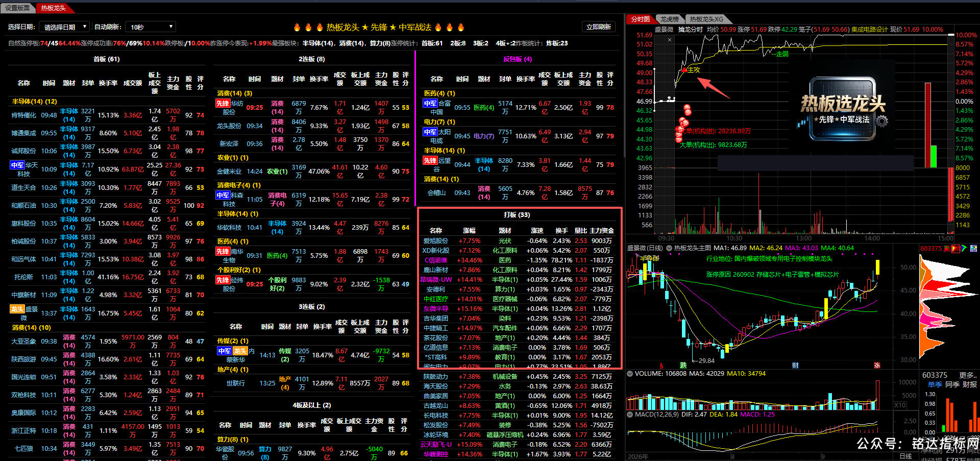Open the 请选择日期 date dropdown
Viewport: 980px width, 461px height.
click(64, 27)
